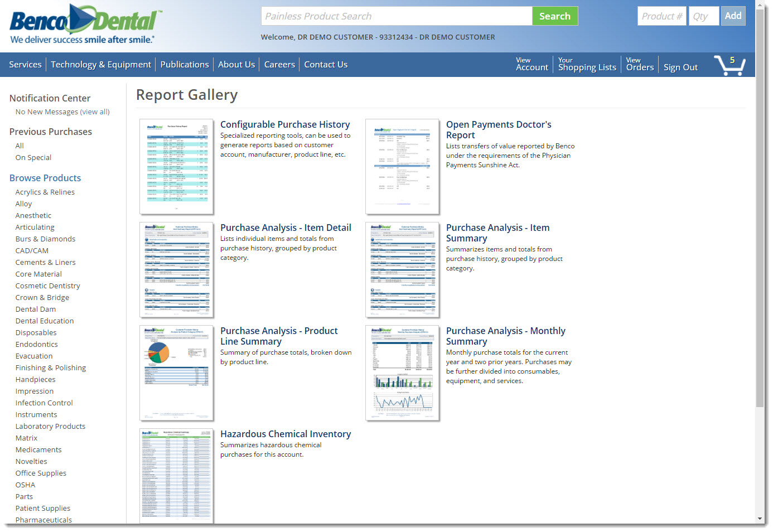Click the green Search button
The height and width of the screenshot is (532, 773).
554,16
